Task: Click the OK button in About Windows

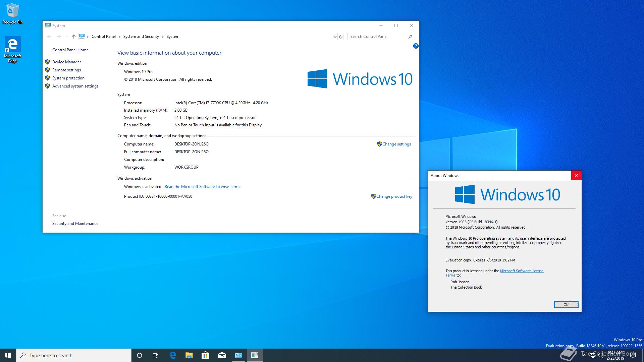Action: click(x=566, y=305)
